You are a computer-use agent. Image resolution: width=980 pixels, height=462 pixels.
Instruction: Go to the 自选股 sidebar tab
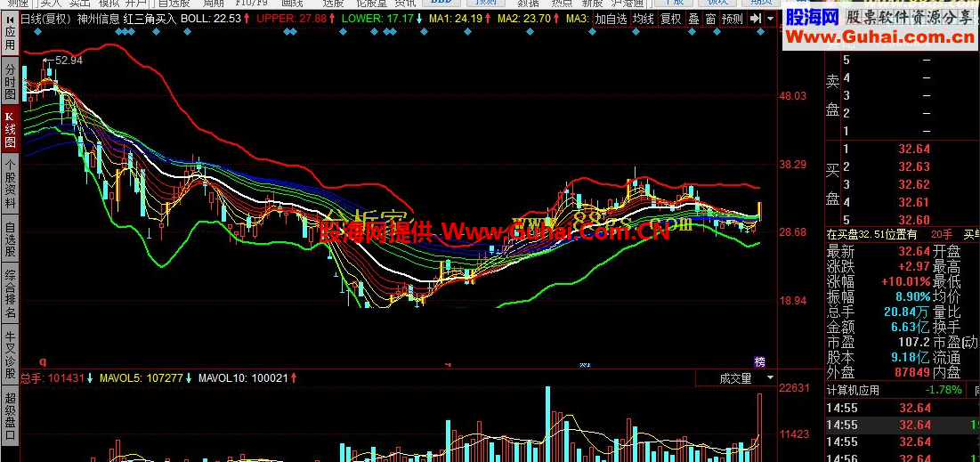coord(10,239)
